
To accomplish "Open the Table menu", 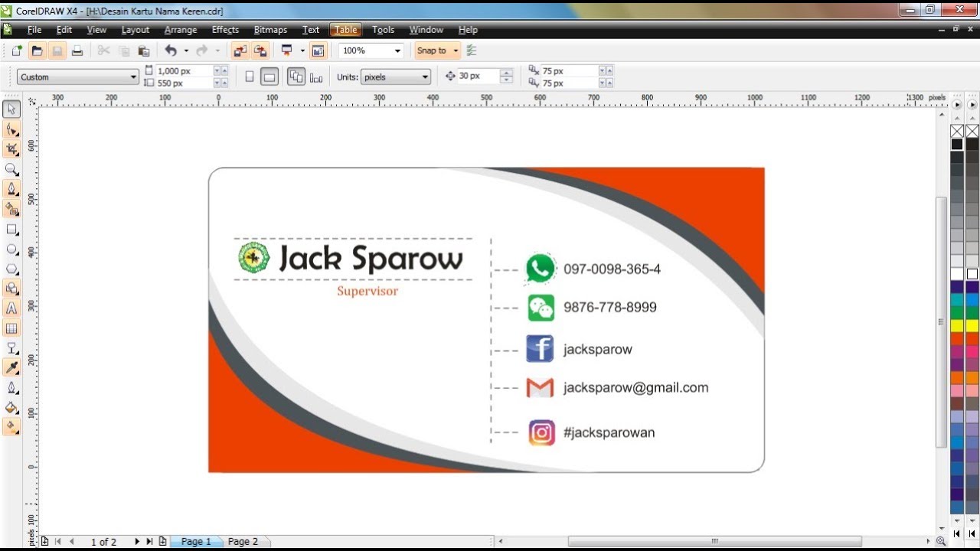I will [345, 30].
